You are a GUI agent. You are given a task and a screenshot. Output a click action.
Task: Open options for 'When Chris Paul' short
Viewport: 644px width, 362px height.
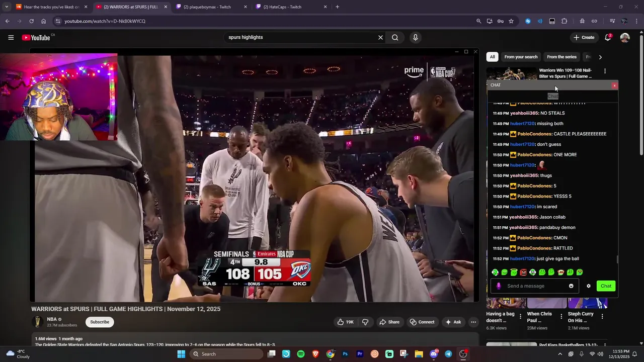pyautogui.click(x=561, y=316)
